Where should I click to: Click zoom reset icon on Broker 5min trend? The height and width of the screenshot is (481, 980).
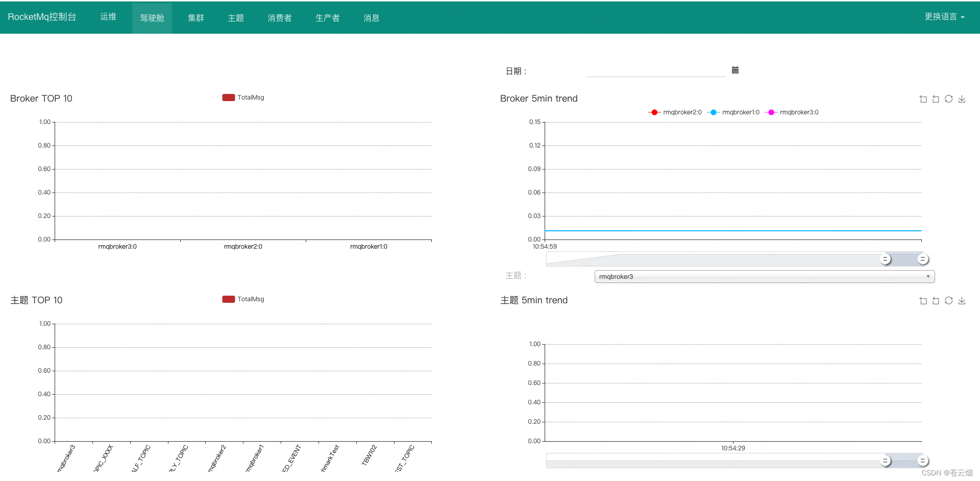(x=936, y=99)
